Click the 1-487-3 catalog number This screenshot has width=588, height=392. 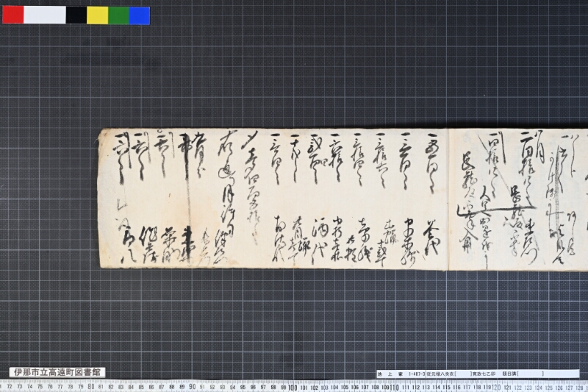point(417,374)
